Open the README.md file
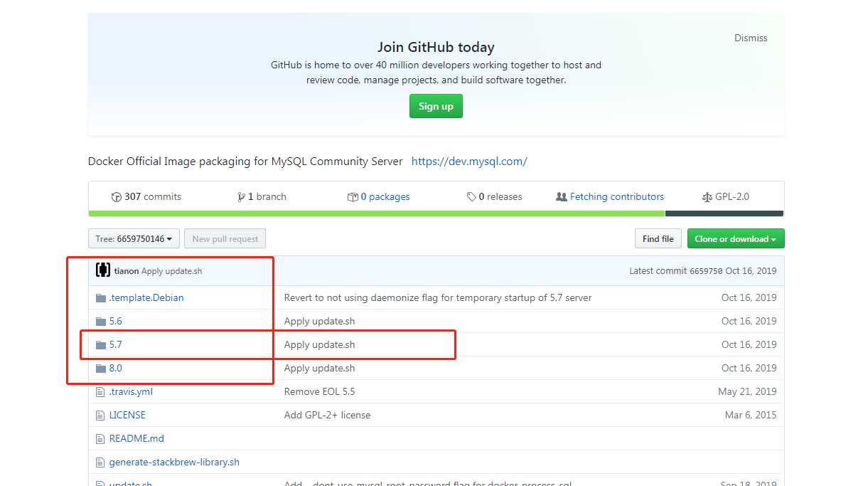868x486 pixels. pos(136,438)
